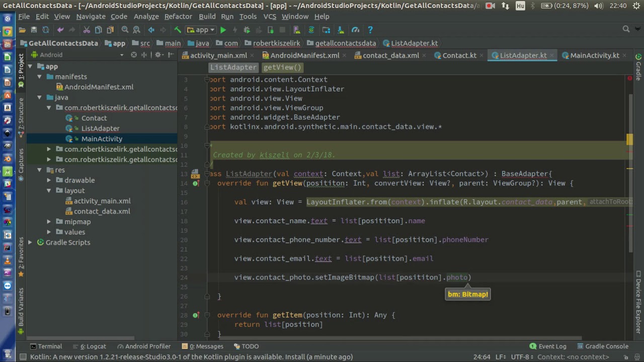The height and width of the screenshot is (362, 644).
Task: Click the Find magnifier icon in toolbar
Action: coord(125,30)
